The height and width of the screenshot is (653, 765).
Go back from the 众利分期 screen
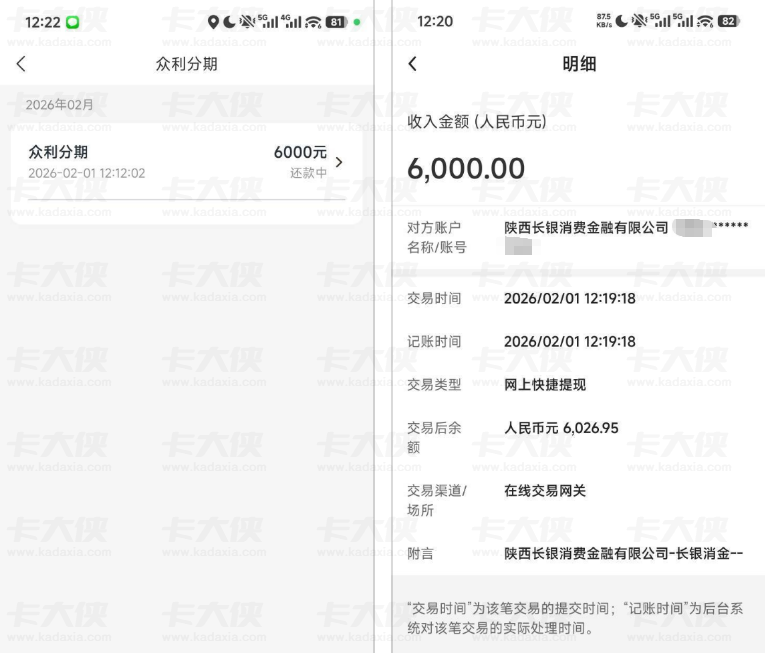coord(21,64)
